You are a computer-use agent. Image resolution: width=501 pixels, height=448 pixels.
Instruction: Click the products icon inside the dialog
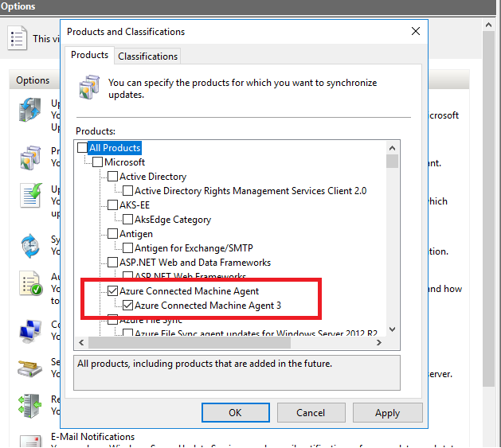[x=89, y=88]
